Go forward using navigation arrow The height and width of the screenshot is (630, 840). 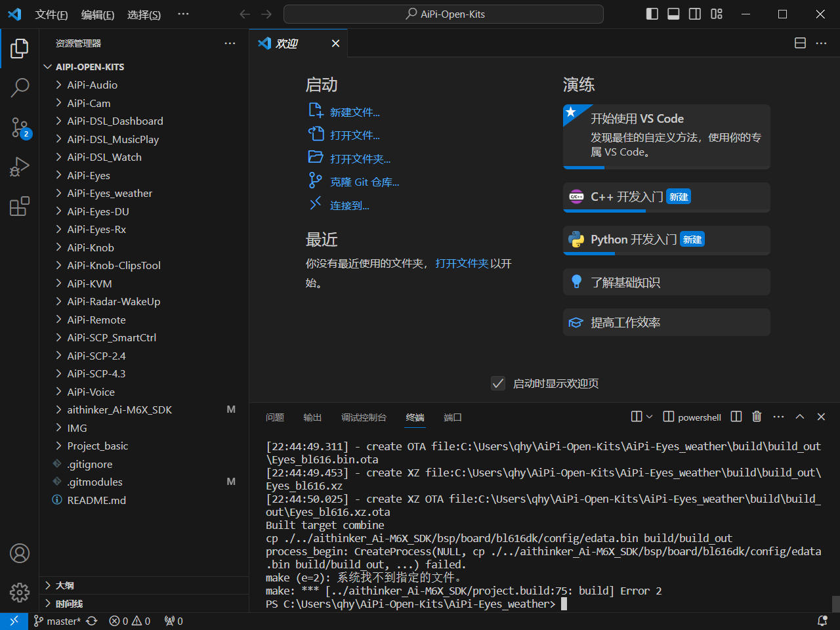(266, 14)
